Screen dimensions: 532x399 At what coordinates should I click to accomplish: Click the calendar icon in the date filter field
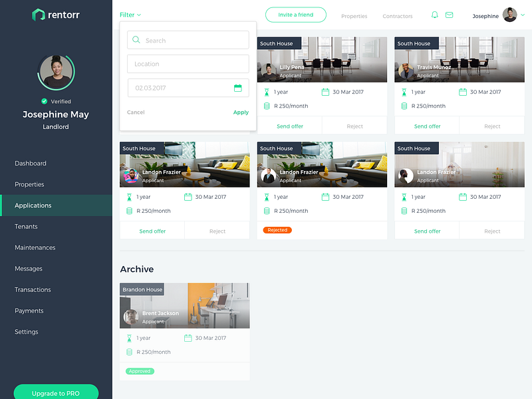click(x=237, y=88)
